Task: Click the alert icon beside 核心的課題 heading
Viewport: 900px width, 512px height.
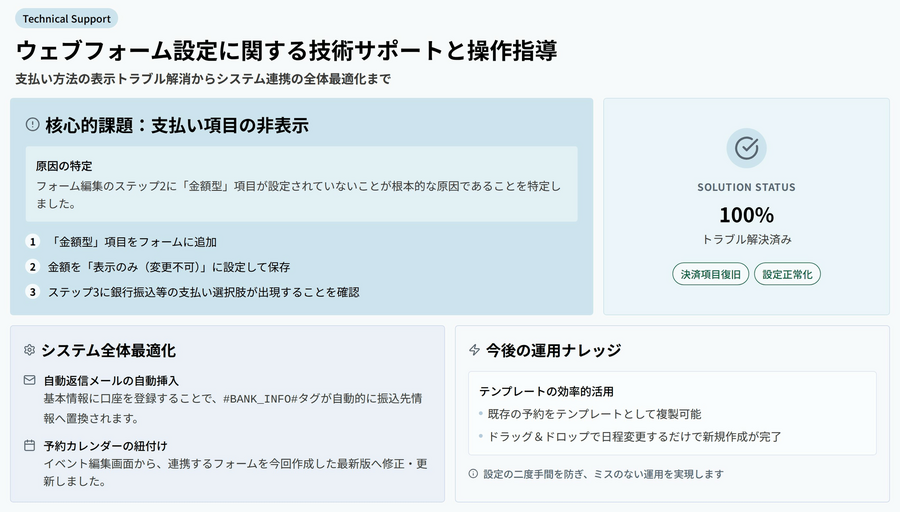Action: point(32,125)
